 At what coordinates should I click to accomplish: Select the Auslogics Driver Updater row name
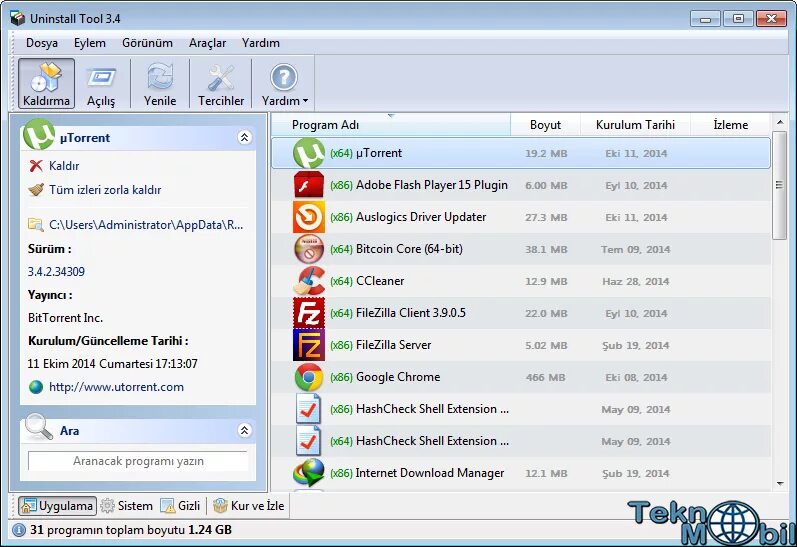coord(421,217)
